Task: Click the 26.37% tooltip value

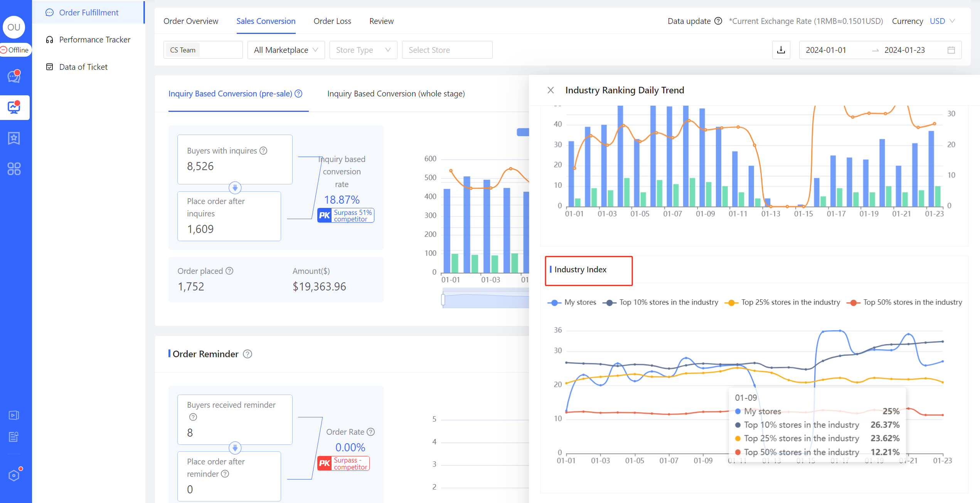Action: 885,425
